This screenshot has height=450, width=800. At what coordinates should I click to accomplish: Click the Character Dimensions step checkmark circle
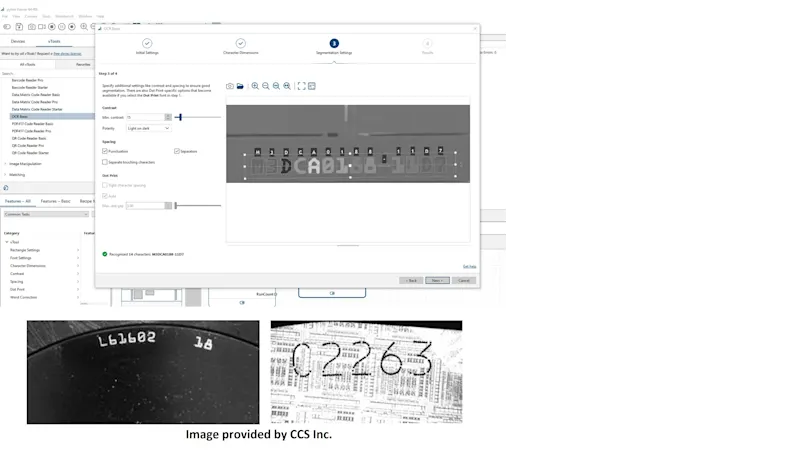[240, 44]
